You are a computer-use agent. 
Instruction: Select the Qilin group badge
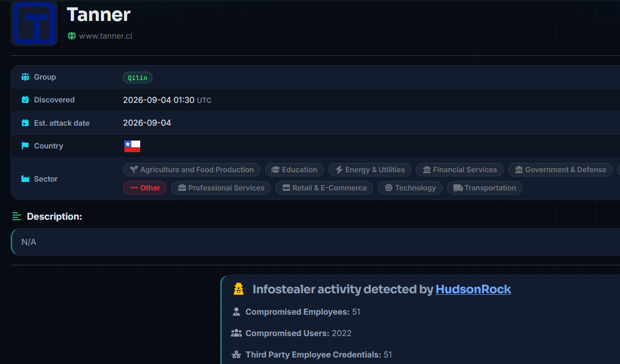(137, 78)
